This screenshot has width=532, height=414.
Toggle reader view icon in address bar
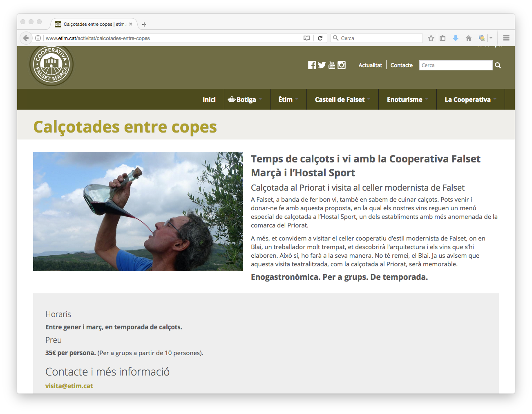tap(307, 38)
